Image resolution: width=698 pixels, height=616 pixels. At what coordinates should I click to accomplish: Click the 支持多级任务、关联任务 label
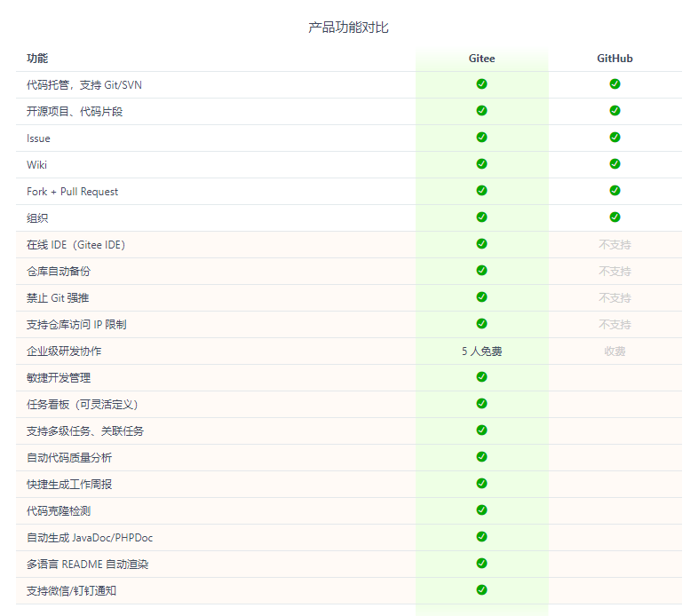(85, 430)
